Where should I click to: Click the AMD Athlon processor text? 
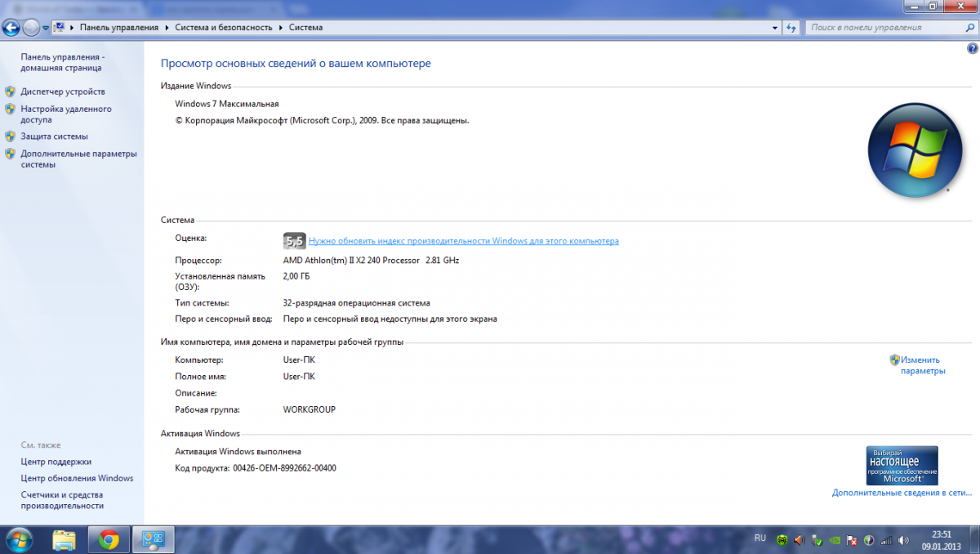371,261
